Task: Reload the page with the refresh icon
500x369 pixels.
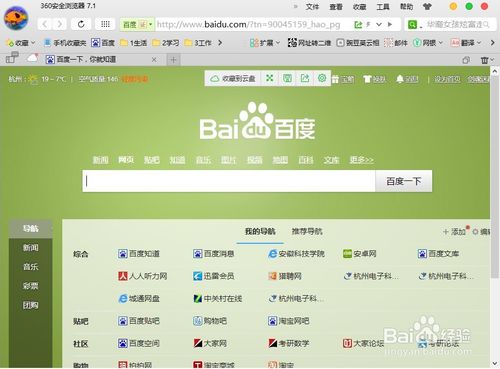Action: tap(81, 24)
